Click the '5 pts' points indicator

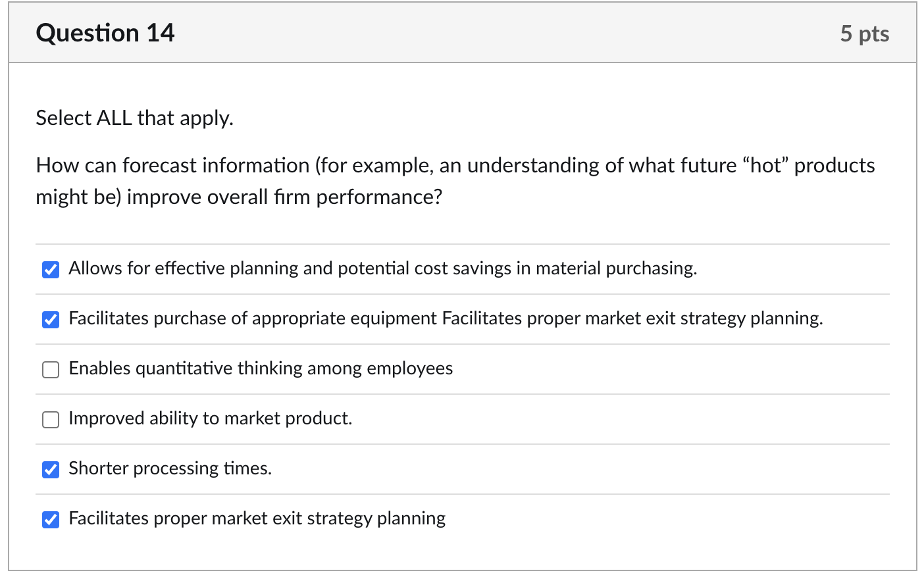pyautogui.click(x=864, y=34)
